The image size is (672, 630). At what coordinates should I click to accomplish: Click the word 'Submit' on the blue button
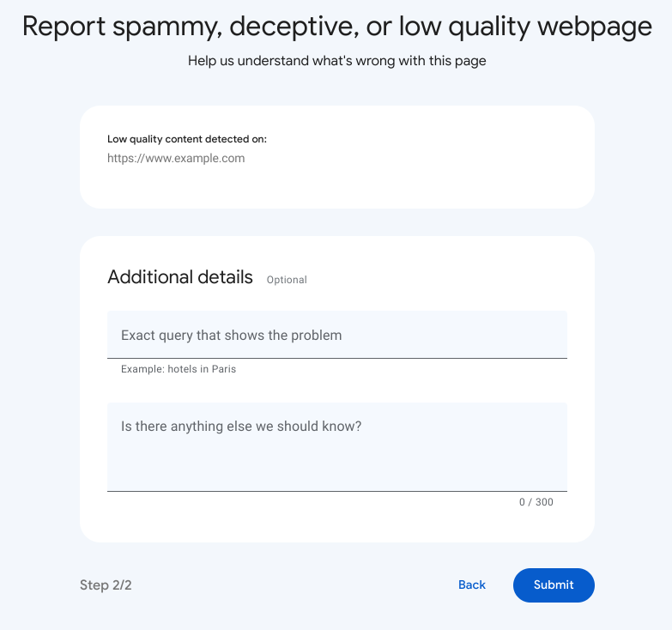[554, 585]
